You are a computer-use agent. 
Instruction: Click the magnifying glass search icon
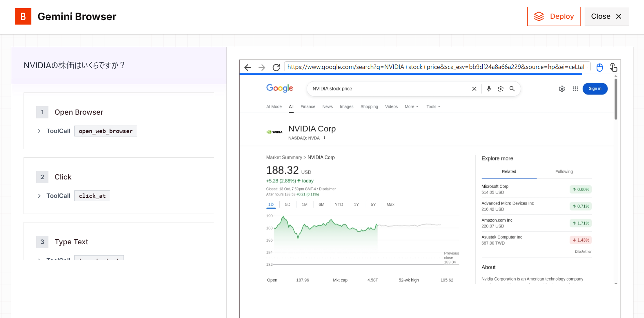(x=512, y=89)
